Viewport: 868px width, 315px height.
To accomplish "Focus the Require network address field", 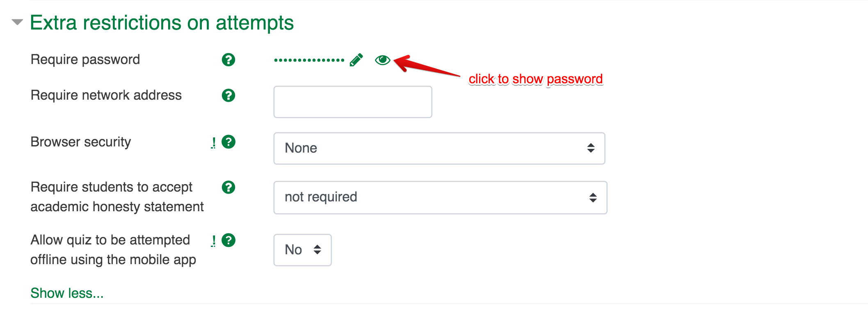I will click(x=353, y=102).
